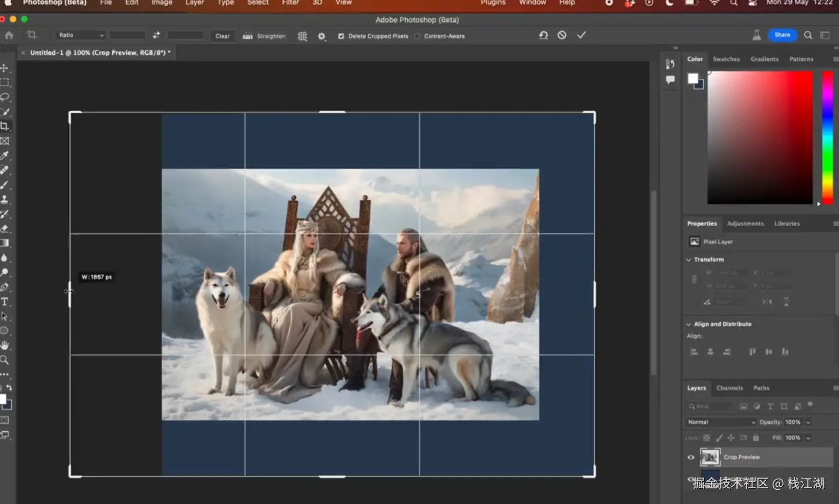Image resolution: width=839 pixels, height=504 pixels.
Task: Click the Straighten tool icon
Action: pyautogui.click(x=248, y=36)
